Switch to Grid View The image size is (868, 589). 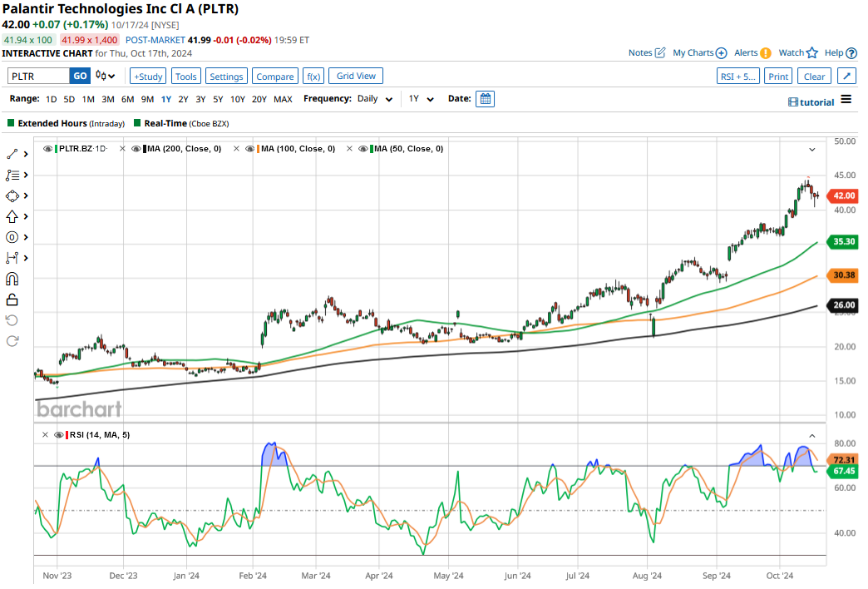point(356,76)
